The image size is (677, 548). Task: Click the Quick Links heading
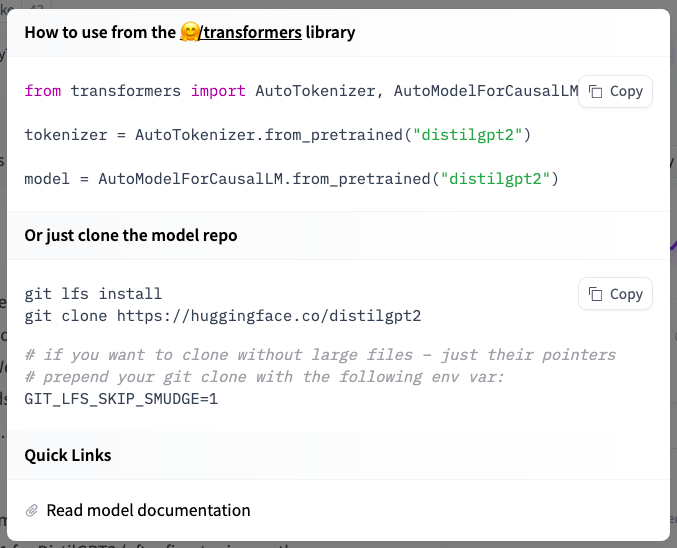click(x=68, y=455)
